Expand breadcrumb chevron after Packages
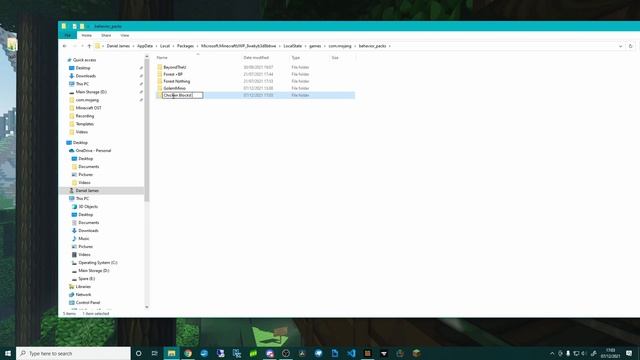The width and height of the screenshot is (640, 360). coord(197,46)
